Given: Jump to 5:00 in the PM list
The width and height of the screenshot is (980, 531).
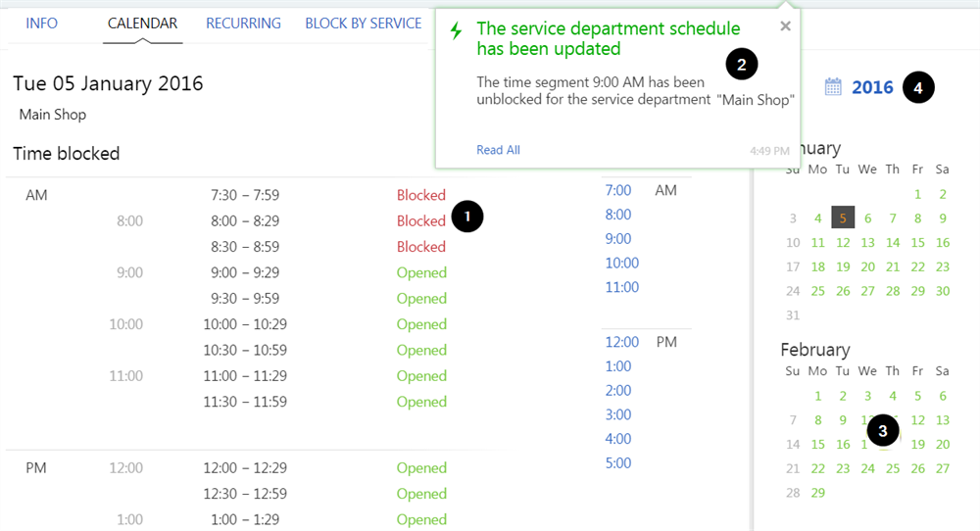Looking at the screenshot, I should click(x=618, y=462).
